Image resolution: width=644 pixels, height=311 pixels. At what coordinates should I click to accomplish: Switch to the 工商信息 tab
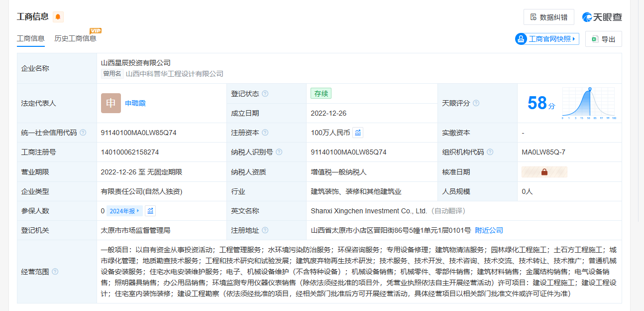click(31, 38)
